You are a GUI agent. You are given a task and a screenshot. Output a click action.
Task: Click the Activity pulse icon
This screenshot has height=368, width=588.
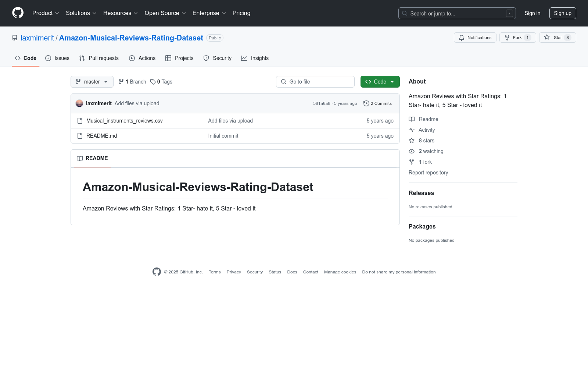(x=412, y=130)
